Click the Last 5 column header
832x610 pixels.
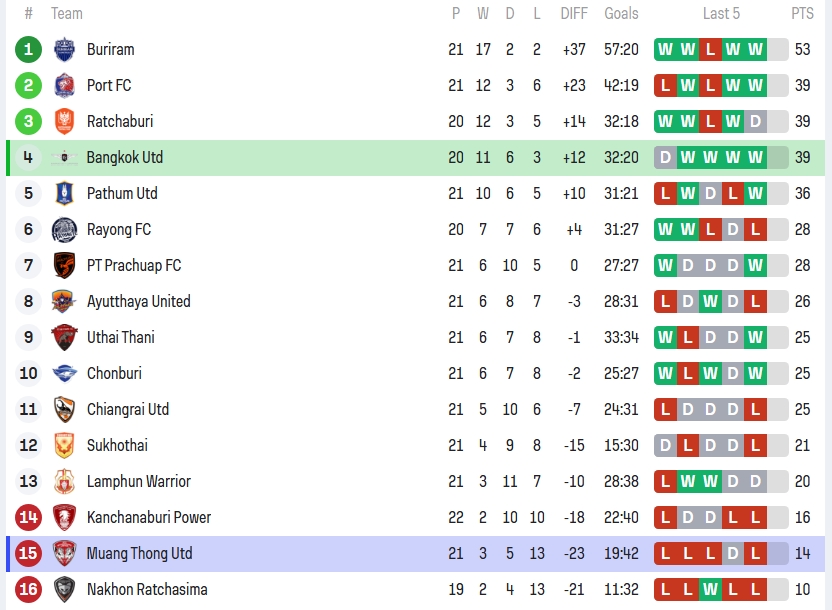721,13
